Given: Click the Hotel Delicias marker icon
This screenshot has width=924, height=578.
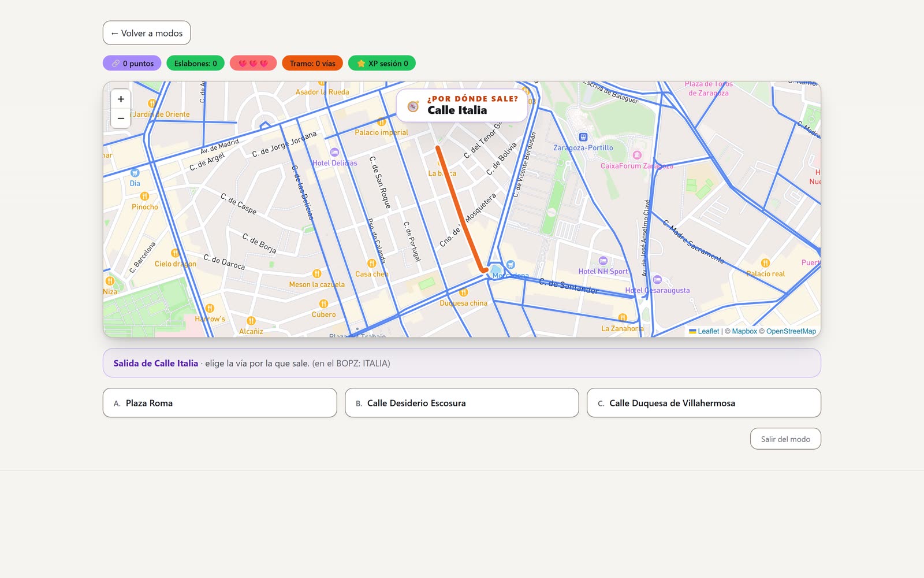Looking at the screenshot, I should (x=334, y=152).
